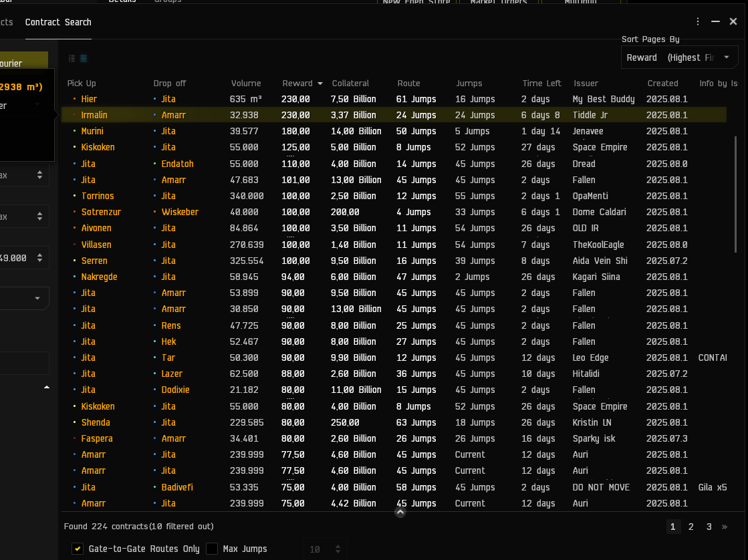Select the highlighted Irmalin contract
Screen dimensions: 748x560
point(394,115)
